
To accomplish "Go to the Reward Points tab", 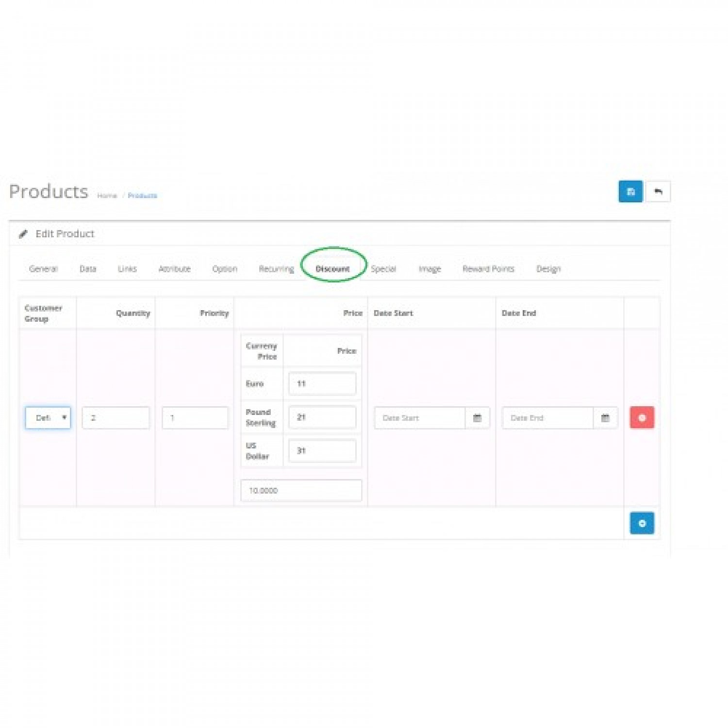I will 488,269.
